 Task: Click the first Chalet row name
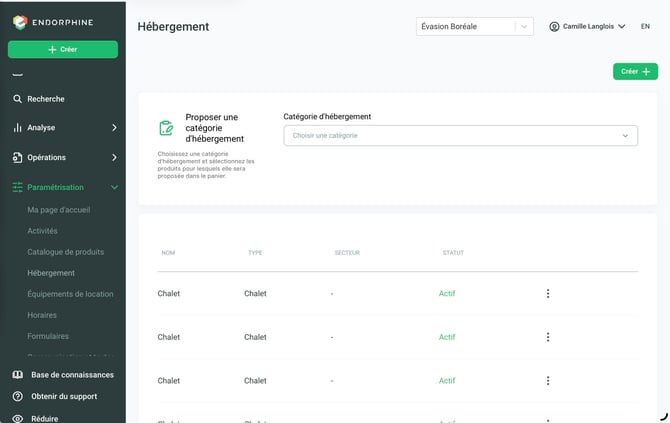pyautogui.click(x=169, y=294)
